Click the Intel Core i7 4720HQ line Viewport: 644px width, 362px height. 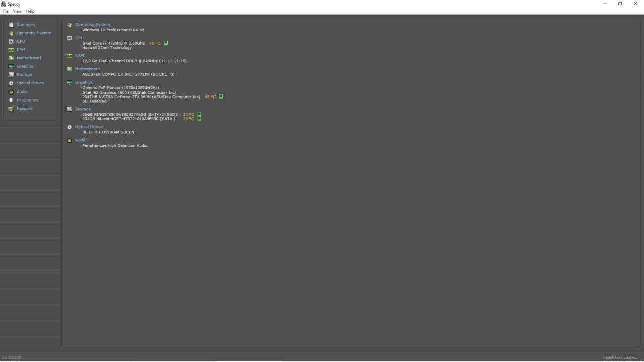pyautogui.click(x=114, y=43)
